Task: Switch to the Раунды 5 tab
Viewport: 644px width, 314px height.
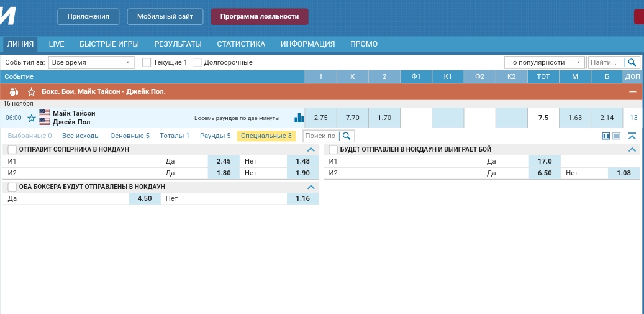Action: coord(215,136)
